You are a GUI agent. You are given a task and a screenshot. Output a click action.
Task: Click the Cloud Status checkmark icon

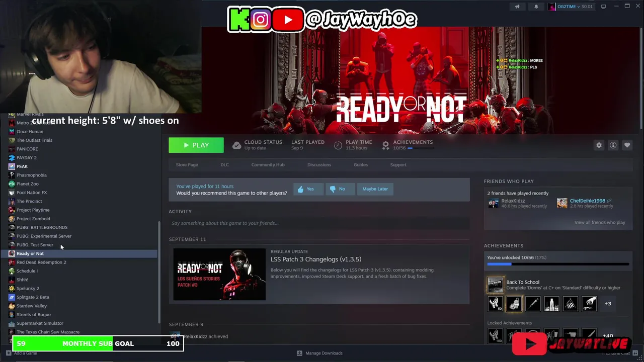tap(236, 145)
